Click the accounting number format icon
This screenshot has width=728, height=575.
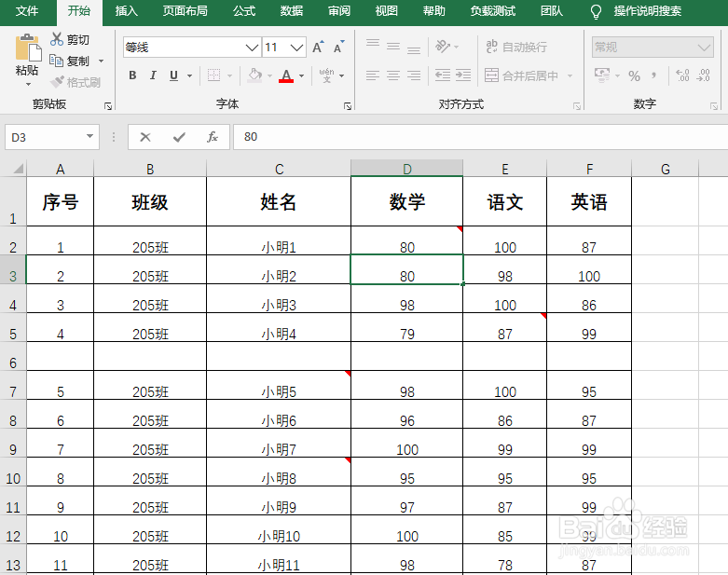(602, 75)
